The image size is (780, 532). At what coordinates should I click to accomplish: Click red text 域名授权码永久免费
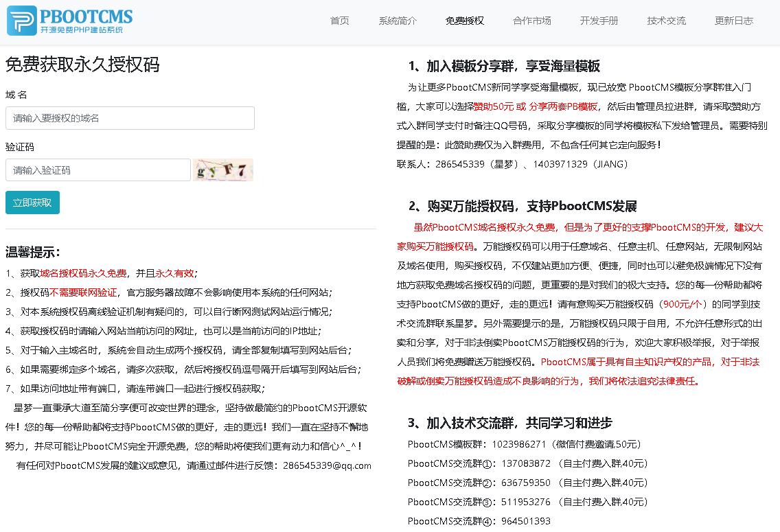(x=83, y=273)
